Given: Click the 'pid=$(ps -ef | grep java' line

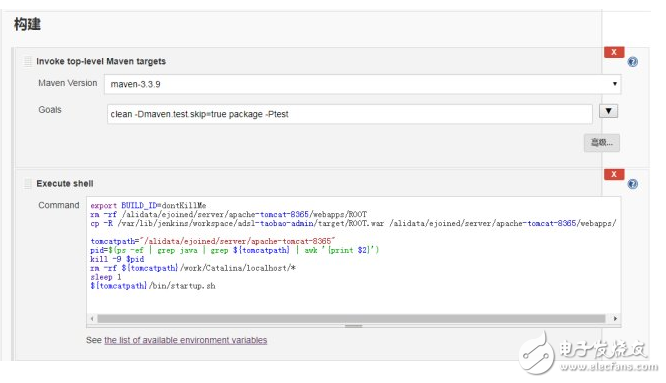Looking at the screenshot, I should [x=234, y=250].
